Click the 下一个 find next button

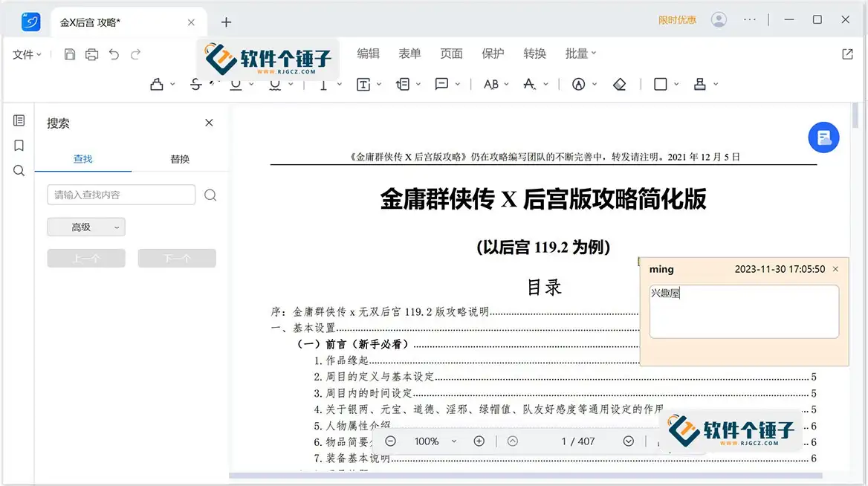177,258
